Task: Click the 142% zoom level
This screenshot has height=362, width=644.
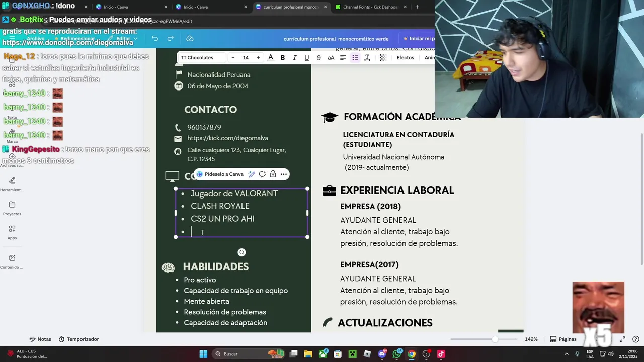Action: coord(531,339)
